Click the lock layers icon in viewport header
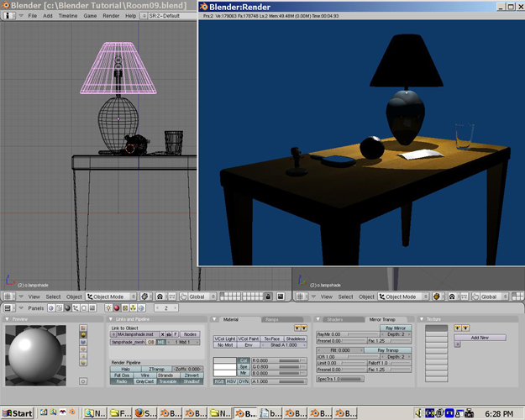The image size is (525, 420). [x=267, y=297]
